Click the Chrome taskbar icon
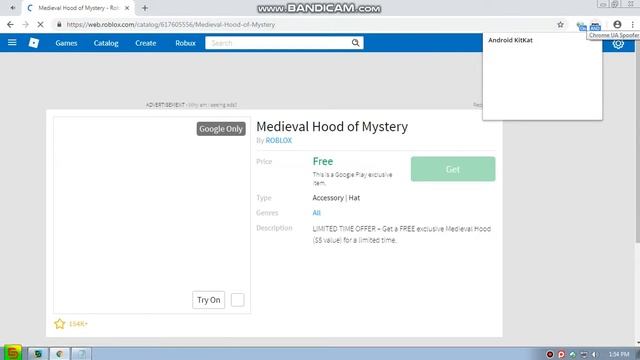 click(x=60, y=354)
